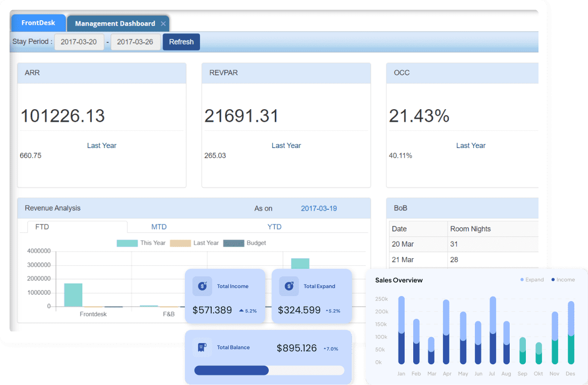Image resolution: width=588 pixels, height=385 pixels.
Task: Click the Frontdesk This Year bar
Action: coord(73,295)
